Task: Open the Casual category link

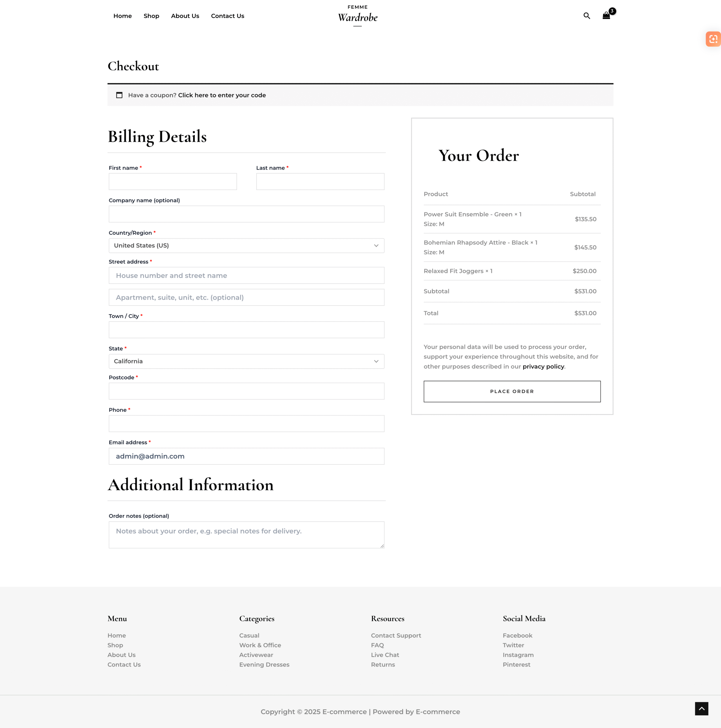Action: click(249, 635)
